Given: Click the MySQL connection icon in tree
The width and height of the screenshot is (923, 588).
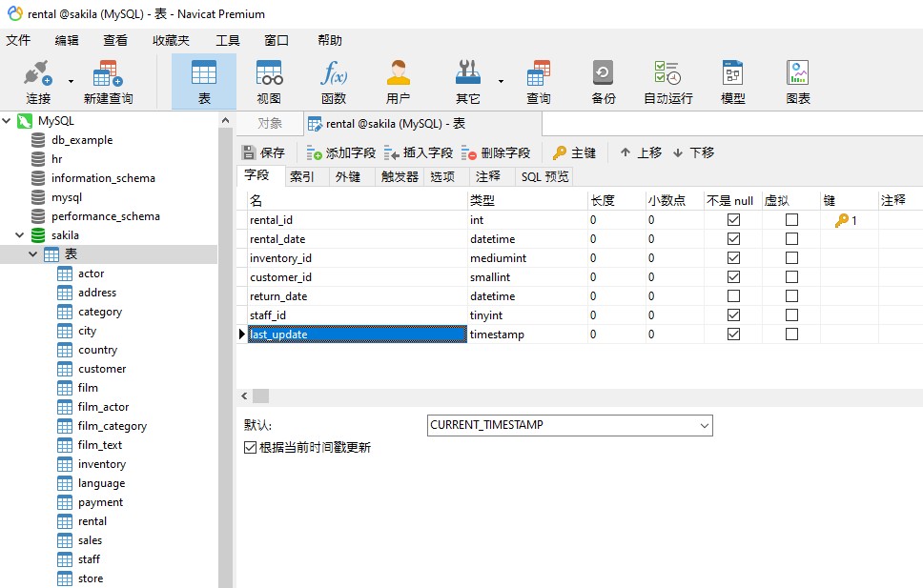Looking at the screenshot, I should pyautogui.click(x=25, y=121).
